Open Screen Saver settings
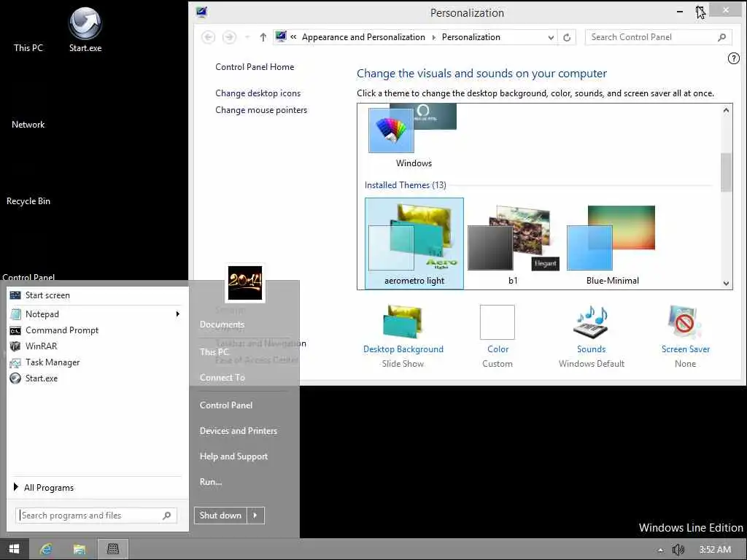 (x=686, y=336)
